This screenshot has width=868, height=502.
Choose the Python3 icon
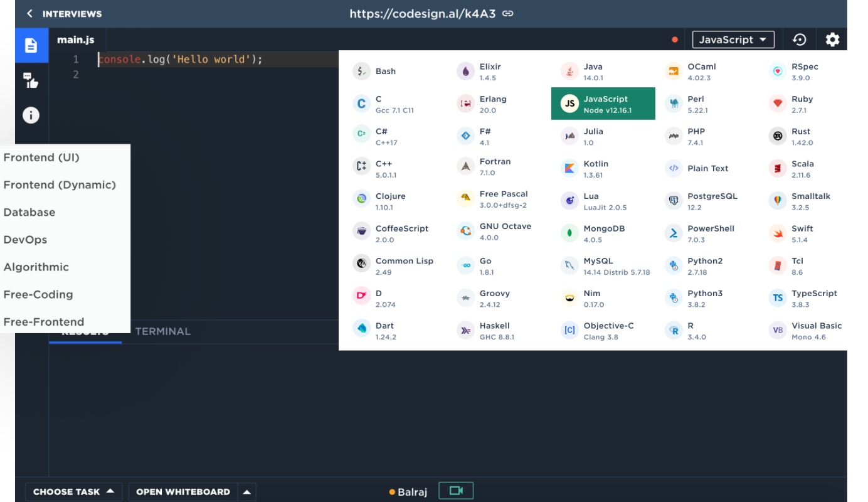674,298
